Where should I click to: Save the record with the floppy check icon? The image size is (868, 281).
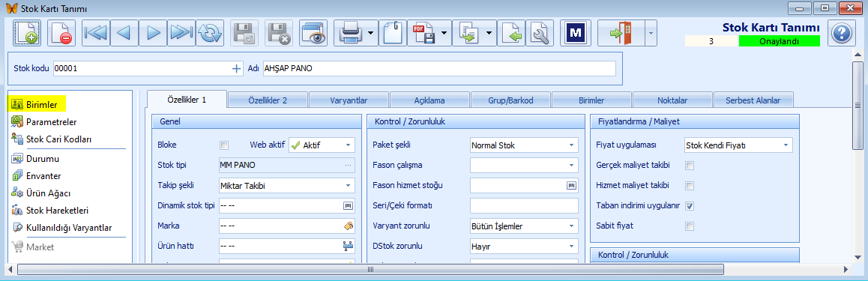click(244, 33)
